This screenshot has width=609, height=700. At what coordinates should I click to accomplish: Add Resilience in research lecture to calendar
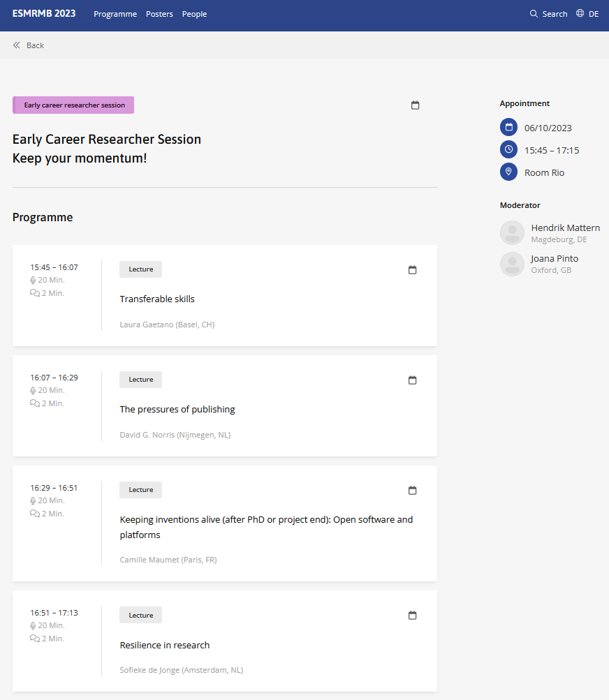[413, 615]
